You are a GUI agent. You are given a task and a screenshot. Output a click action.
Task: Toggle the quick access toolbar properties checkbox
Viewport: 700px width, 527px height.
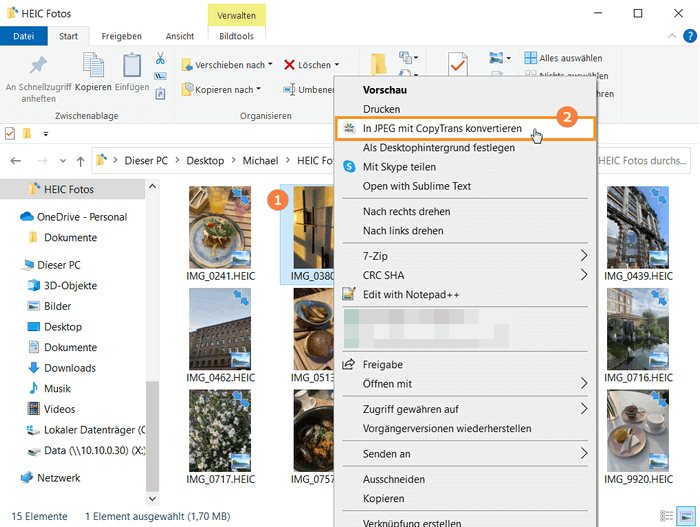point(10,134)
